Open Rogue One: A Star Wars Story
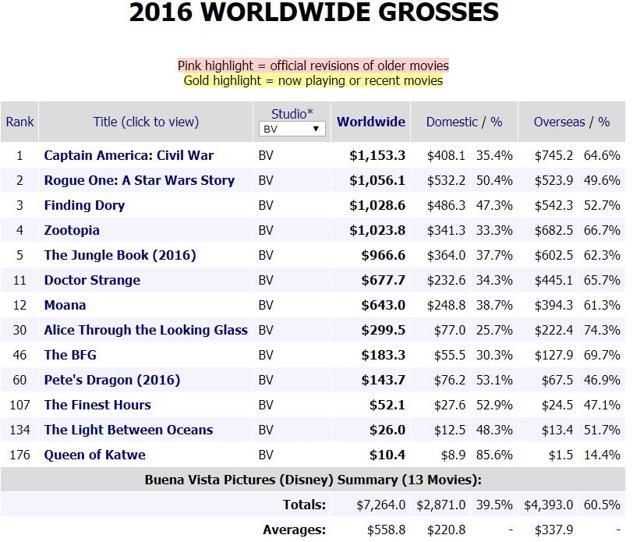The image size is (640, 542). coord(139,181)
